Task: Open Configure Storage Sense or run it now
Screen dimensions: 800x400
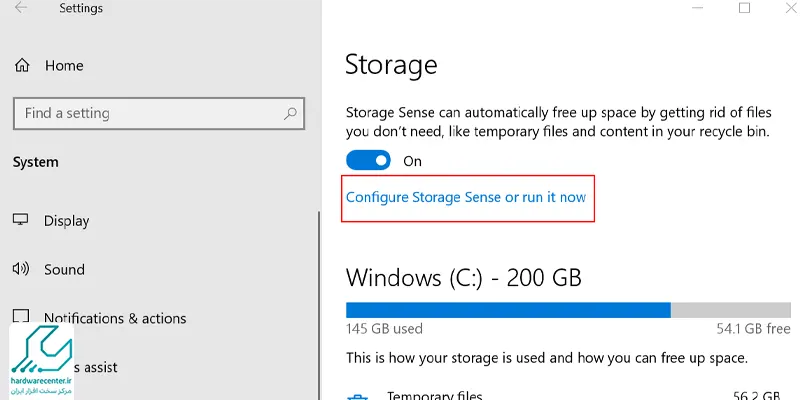Action: click(466, 197)
